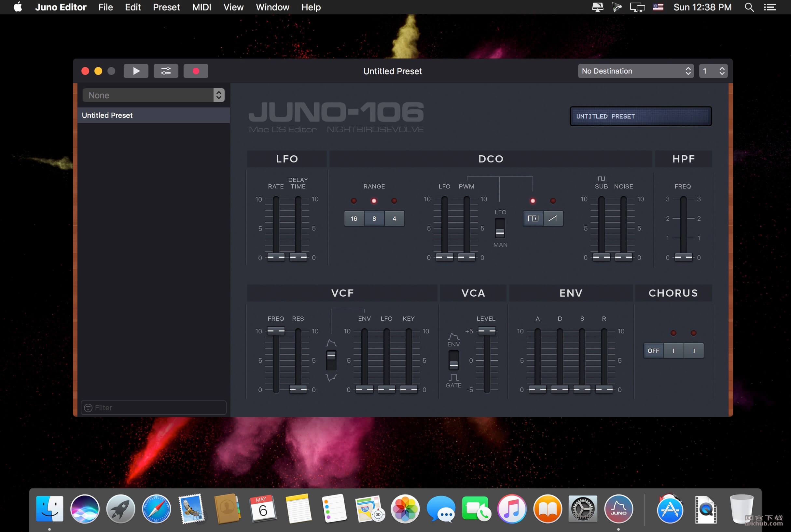Open the Help menu
Screen dimensions: 791x532
click(x=311, y=7)
